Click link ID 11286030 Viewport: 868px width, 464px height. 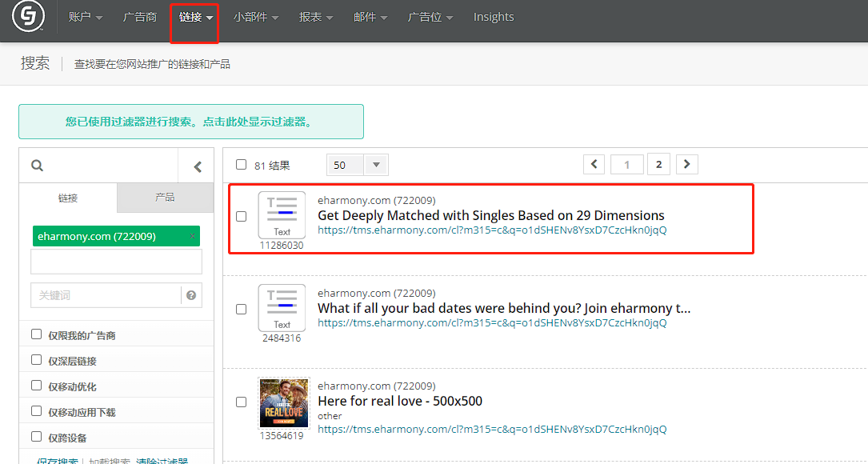point(282,246)
